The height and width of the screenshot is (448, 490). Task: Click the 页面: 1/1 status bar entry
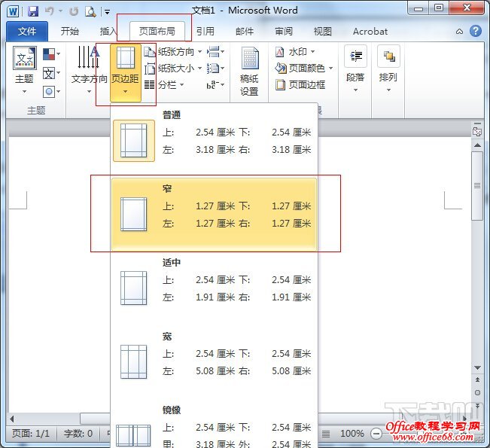(31, 433)
